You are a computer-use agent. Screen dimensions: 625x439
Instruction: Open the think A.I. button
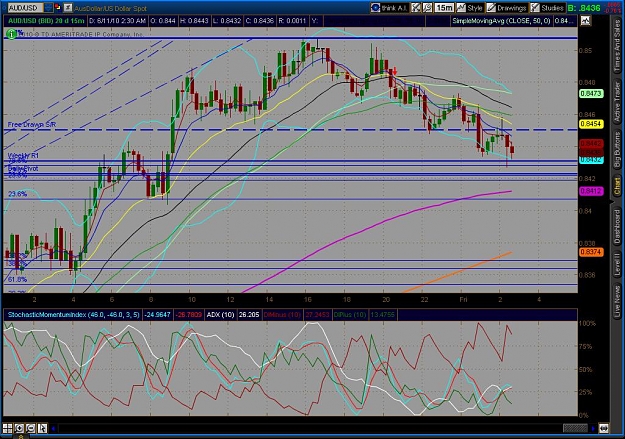389,8
